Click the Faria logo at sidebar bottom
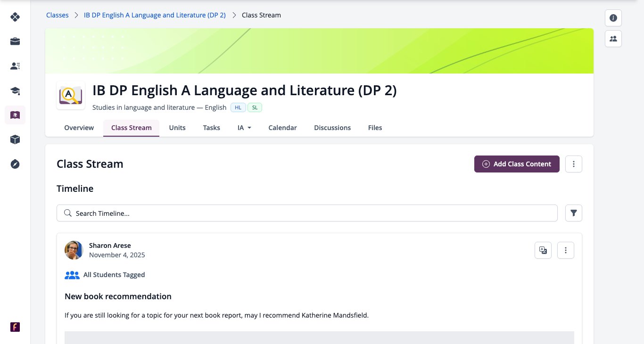 pos(15,327)
